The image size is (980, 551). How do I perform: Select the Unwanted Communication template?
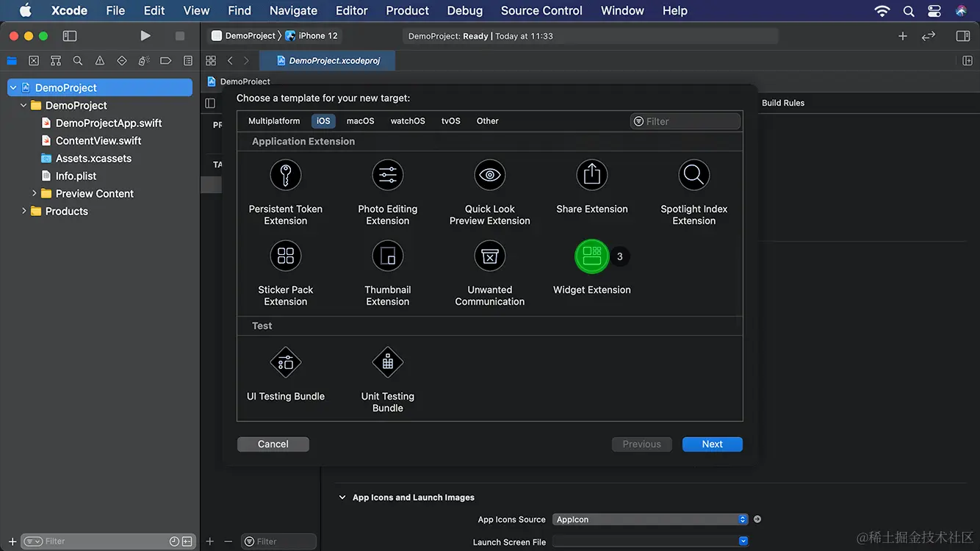click(490, 256)
